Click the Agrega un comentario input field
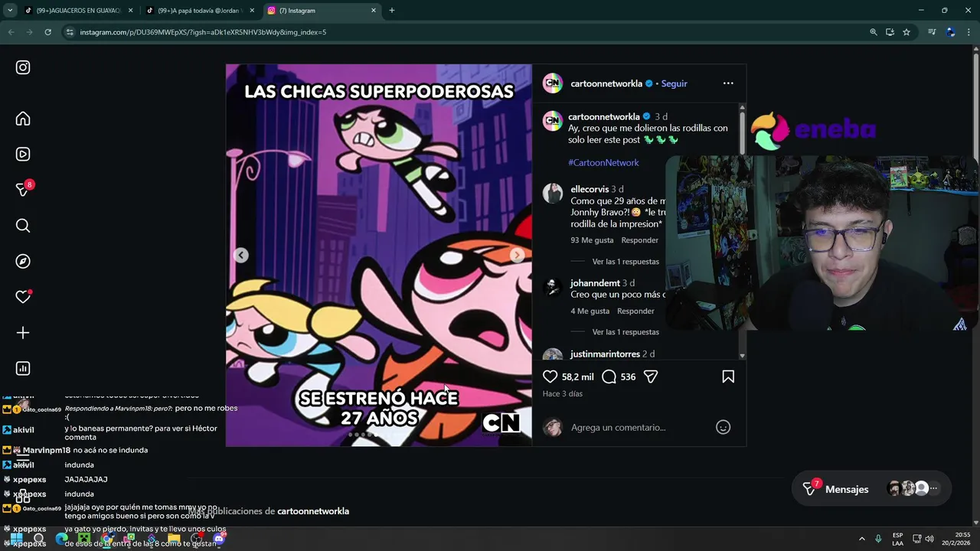This screenshot has width=980, height=551. tap(639, 427)
